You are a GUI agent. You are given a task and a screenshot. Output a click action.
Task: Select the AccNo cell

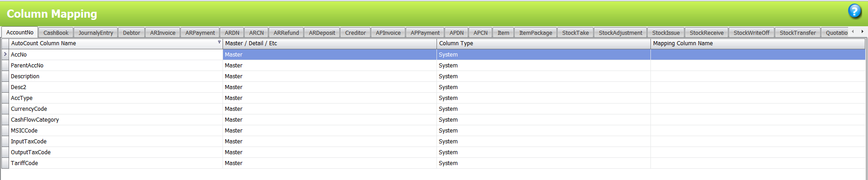(116, 54)
